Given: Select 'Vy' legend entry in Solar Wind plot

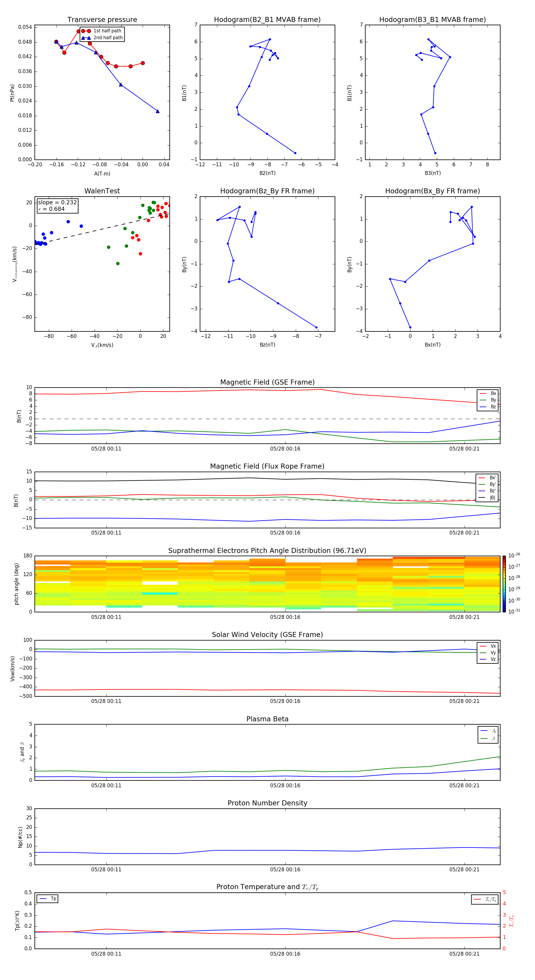Looking at the screenshot, I should (488, 652).
